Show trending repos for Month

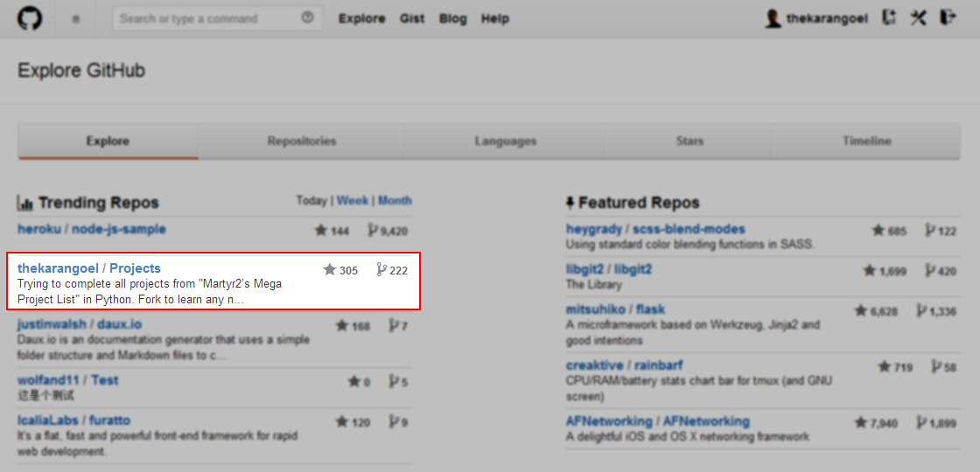395,200
